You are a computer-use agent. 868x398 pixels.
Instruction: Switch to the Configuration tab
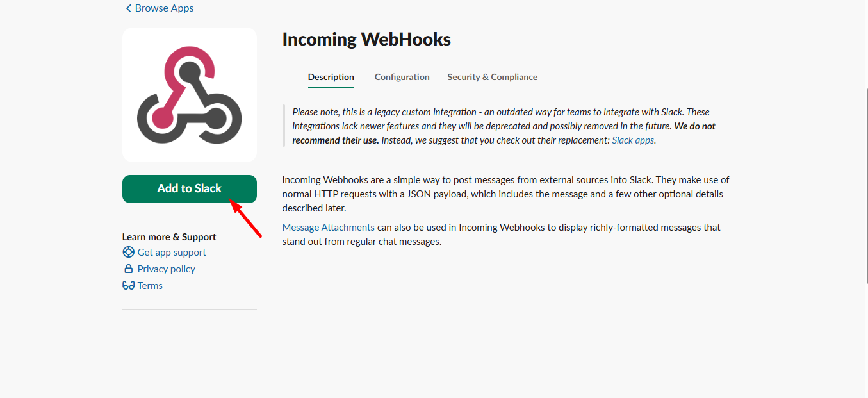pyautogui.click(x=402, y=77)
